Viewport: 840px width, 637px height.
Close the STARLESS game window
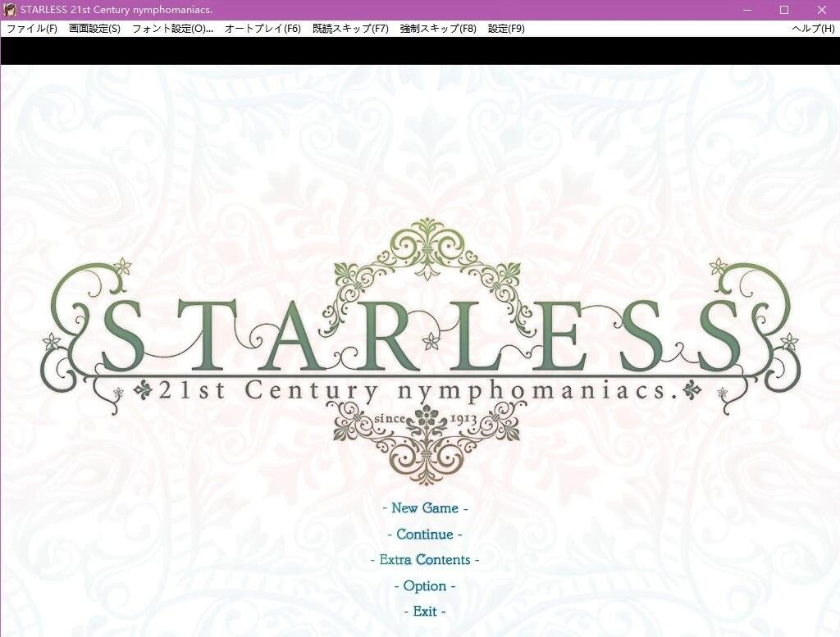[x=822, y=10]
